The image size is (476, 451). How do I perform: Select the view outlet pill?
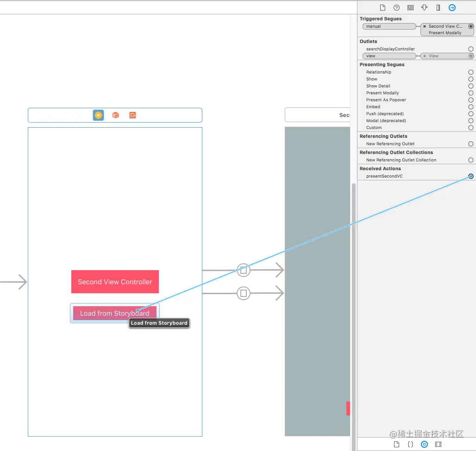coord(389,56)
